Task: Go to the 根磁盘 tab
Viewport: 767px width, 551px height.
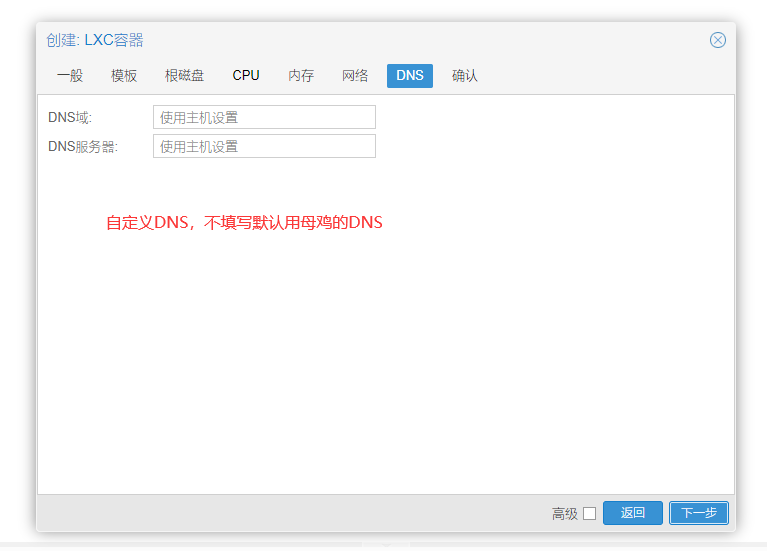Action: [184, 76]
